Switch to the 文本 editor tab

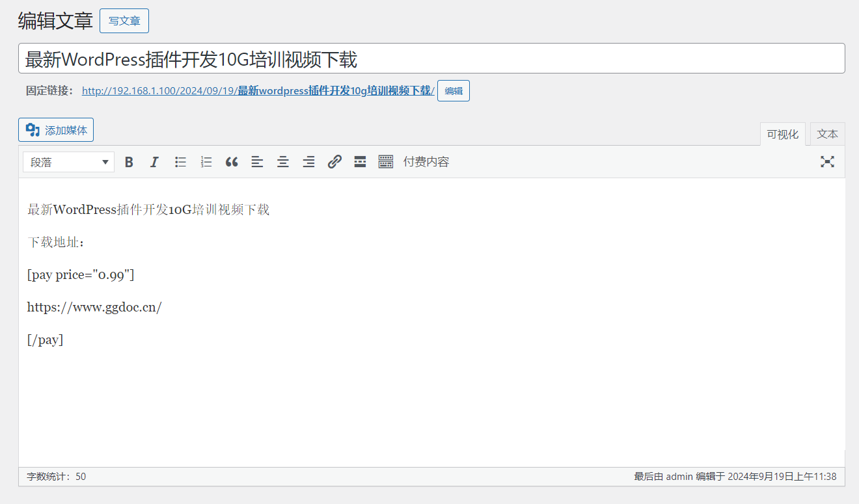coord(828,134)
